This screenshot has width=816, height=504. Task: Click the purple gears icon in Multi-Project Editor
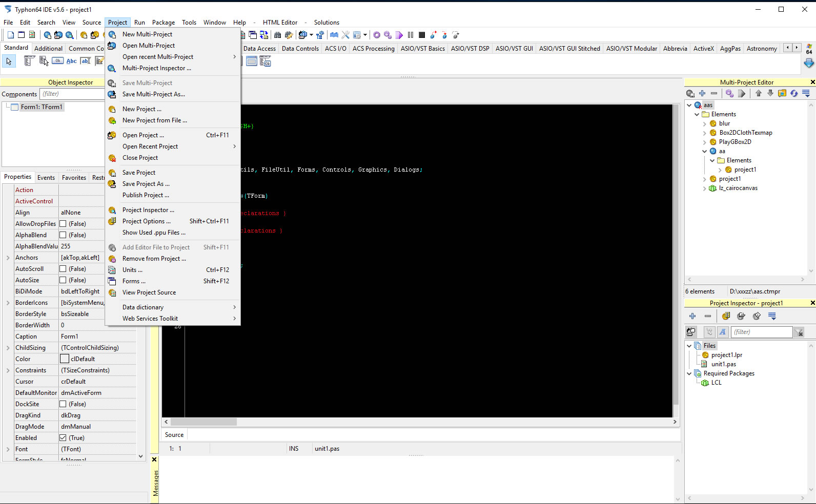pyautogui.click(x=729, y=93)
